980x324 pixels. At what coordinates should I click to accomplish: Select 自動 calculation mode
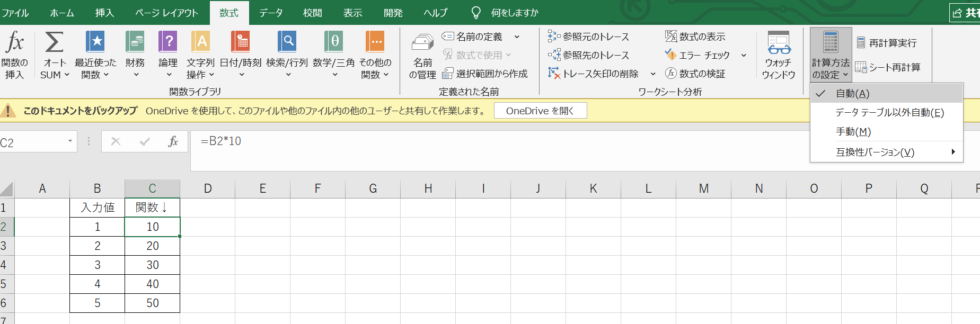tap(852, 94)
